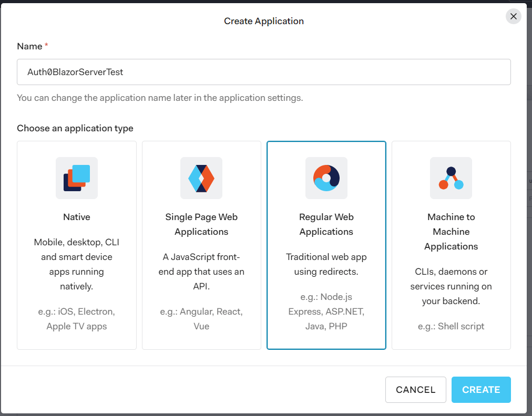Click the Native application type icon
The image size is (532, 416).
click(x=77, y=178)
